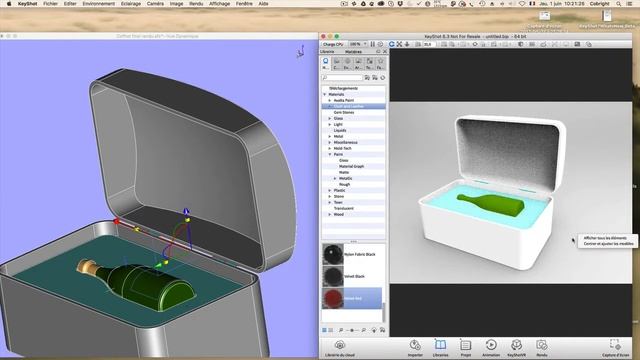Image resolution: width=640 pixels, height=360 pixels.
Task: Click the light bulb icon below material list
Action: [374, 330]
